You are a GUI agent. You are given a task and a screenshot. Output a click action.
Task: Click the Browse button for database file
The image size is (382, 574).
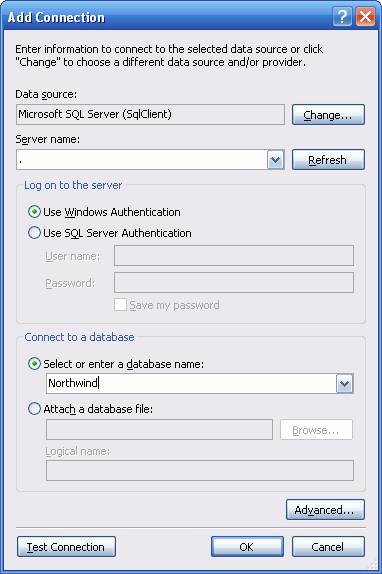tap(317, 430)
